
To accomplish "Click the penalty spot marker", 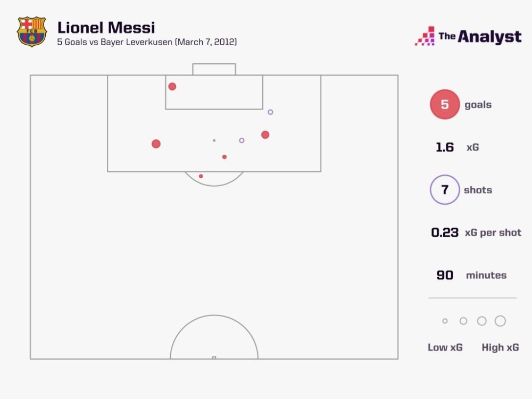I will coord(214,140).
